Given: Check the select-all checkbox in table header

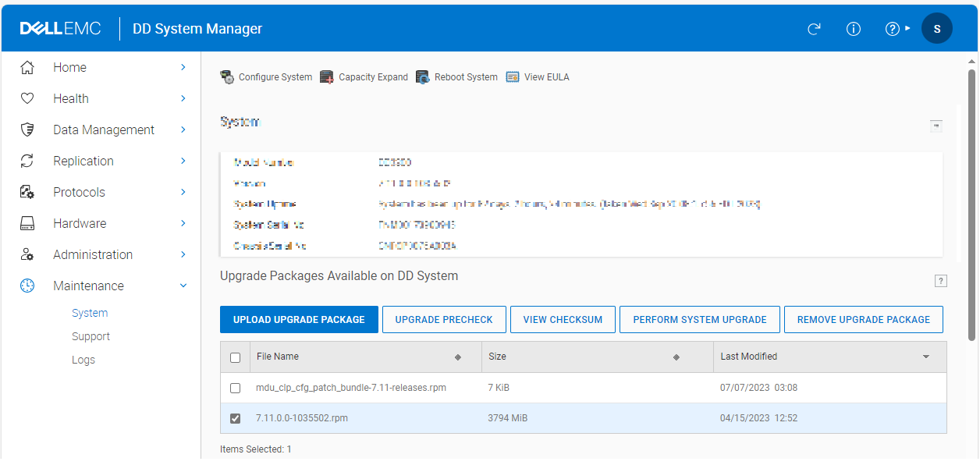Looking at the screenshot, I should click(x=235, y=357).
